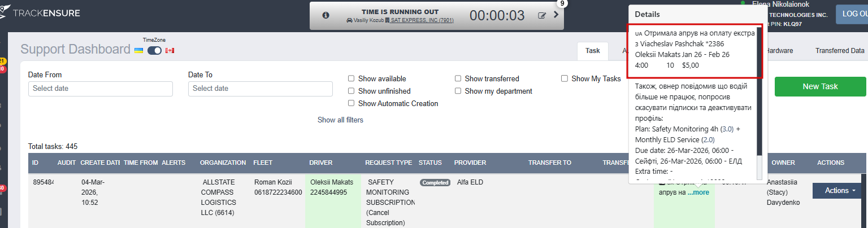This screenshot has width=868, height=228.
Task: Click the Ukraine flag icon
Action: point(138,51)
